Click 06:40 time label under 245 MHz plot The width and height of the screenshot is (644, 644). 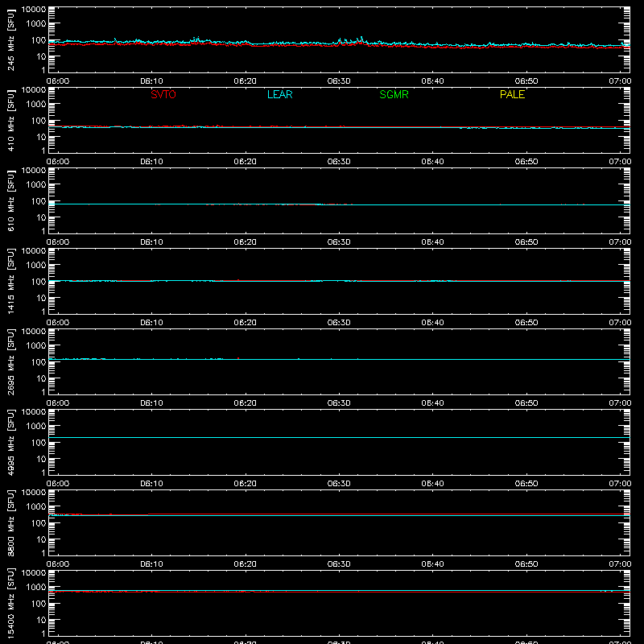[x=432, y=81]
